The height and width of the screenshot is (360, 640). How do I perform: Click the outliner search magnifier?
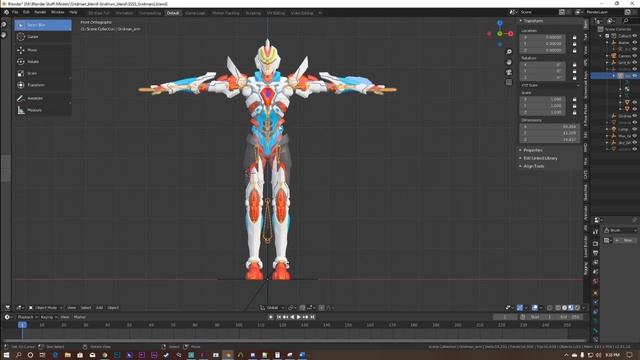pos(626,21)
